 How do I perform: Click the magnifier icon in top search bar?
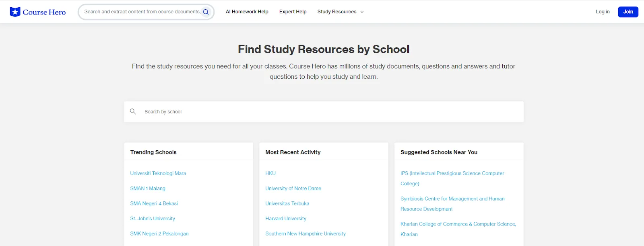[x=206, y=12]
